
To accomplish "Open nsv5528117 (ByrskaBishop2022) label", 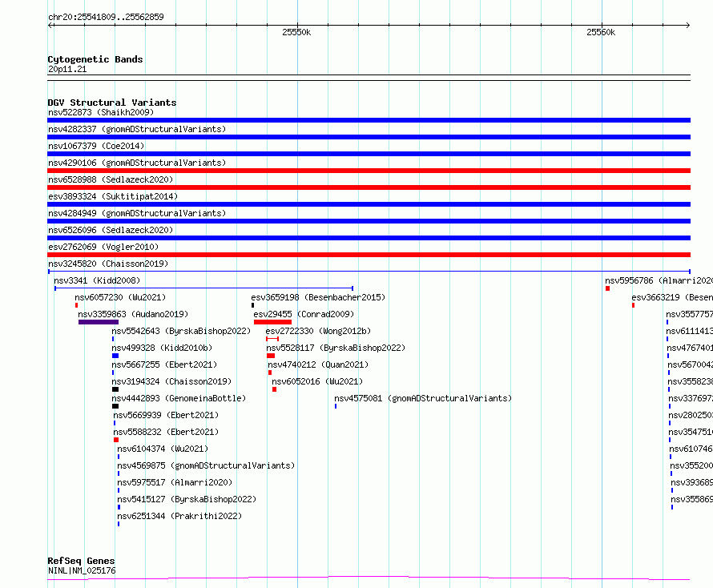I will (x=336, y=348).
